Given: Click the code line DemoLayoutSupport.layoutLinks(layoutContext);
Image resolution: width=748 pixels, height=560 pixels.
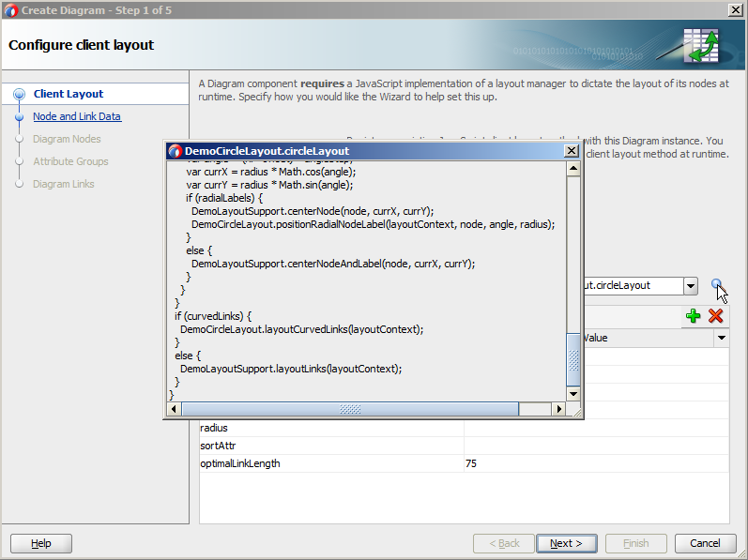Looking at the screenshot, I should click(291, 369).
